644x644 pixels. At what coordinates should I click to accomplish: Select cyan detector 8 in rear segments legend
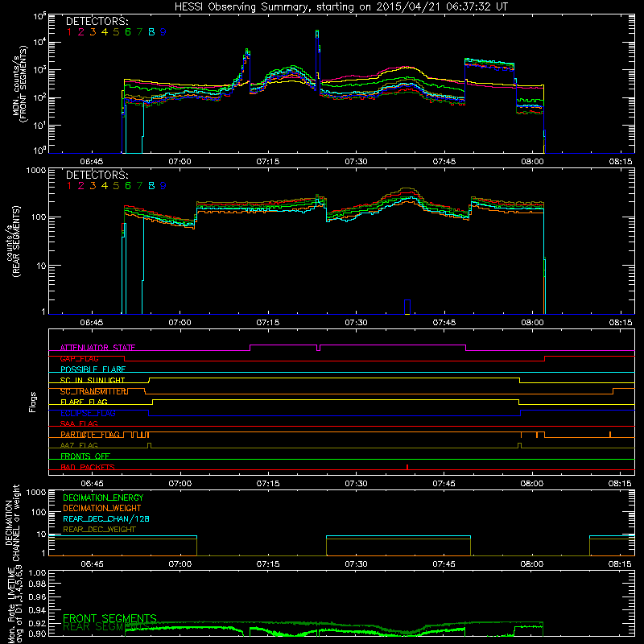pyautogui.click(x=151, y=186)
